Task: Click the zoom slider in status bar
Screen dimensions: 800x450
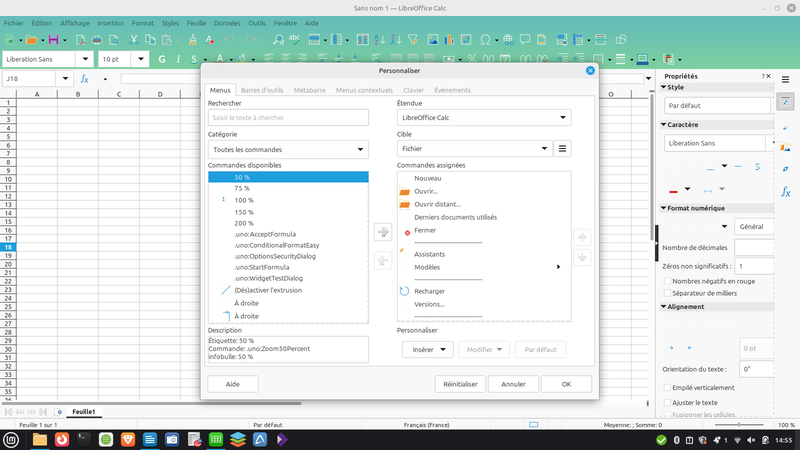Action: tap(739, 424)
